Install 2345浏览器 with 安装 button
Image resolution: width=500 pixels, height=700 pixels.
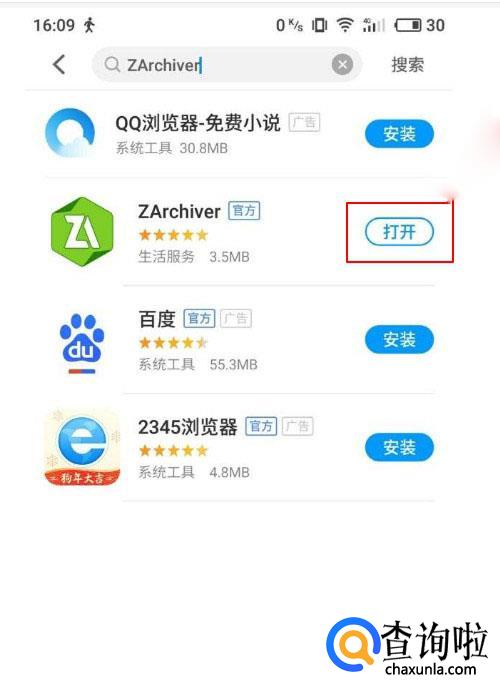tap(400, 447)
